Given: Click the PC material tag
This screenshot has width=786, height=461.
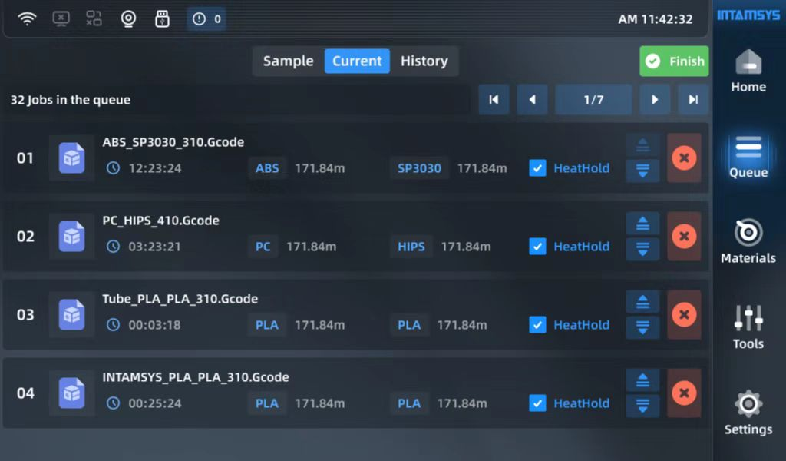Looking at the screenshot, I should [263, 247].
